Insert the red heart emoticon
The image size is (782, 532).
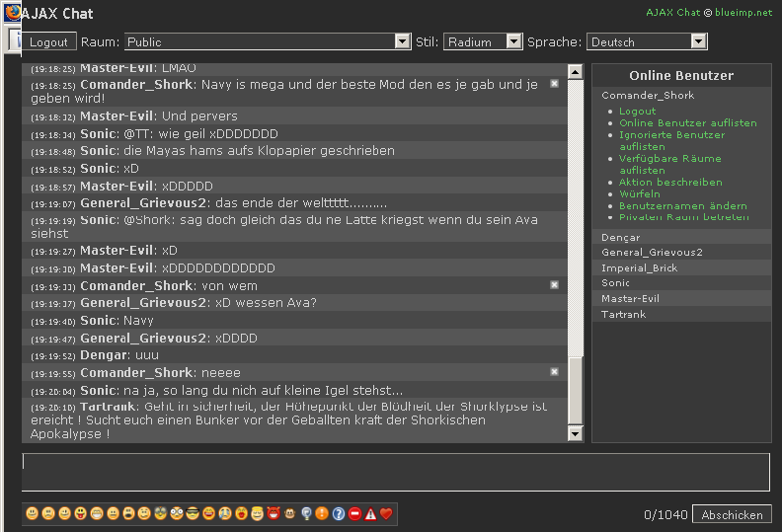[x=386, y=513]
